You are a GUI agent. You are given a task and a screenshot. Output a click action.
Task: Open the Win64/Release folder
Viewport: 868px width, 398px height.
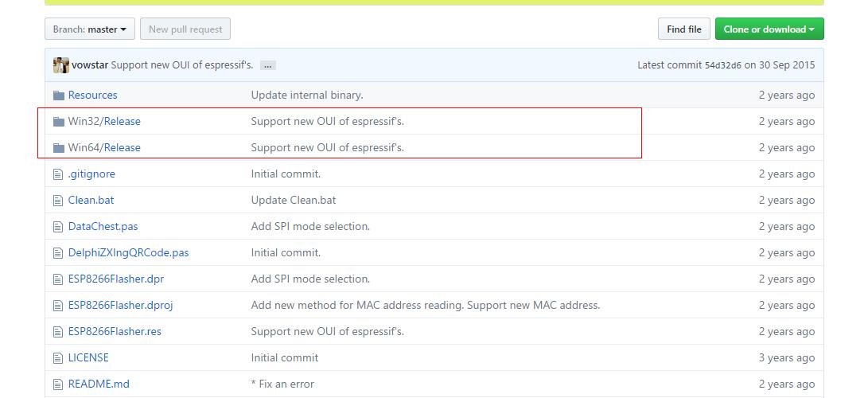[104, 148]
